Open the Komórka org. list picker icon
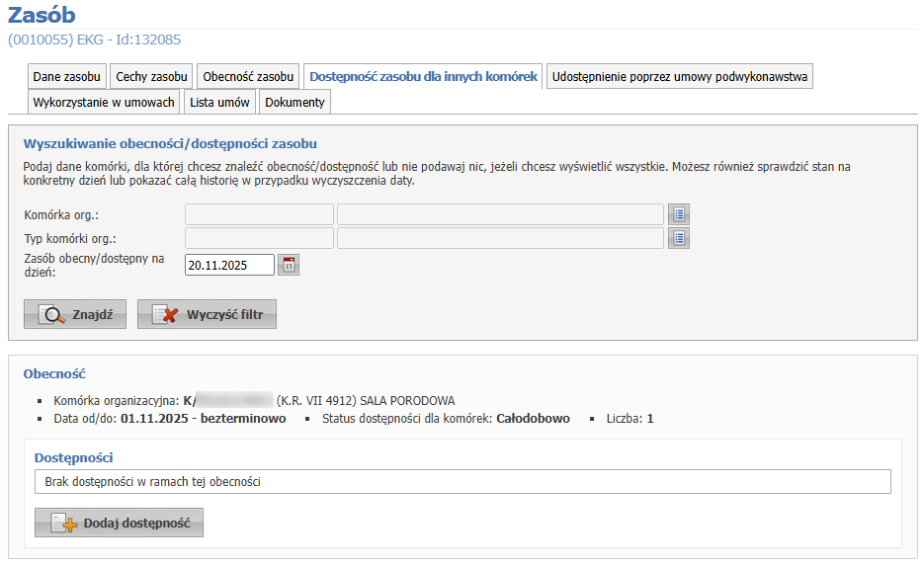 point(679,214)
